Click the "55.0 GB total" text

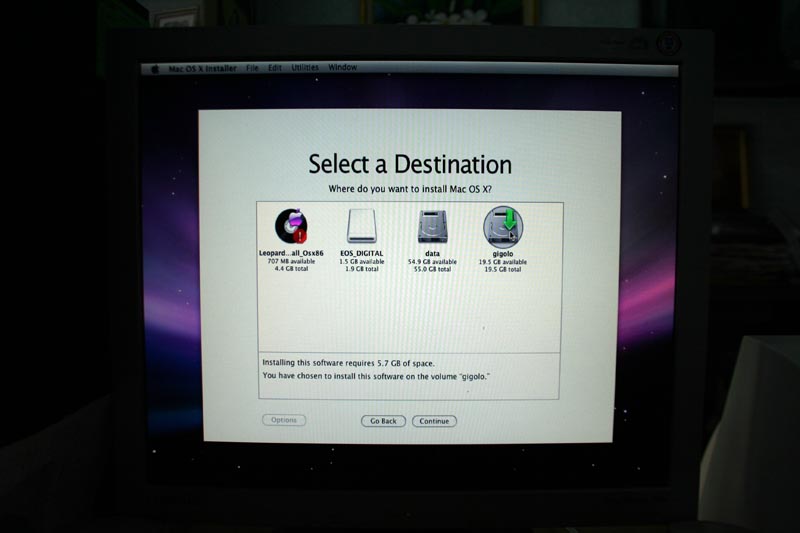(432, 269)
